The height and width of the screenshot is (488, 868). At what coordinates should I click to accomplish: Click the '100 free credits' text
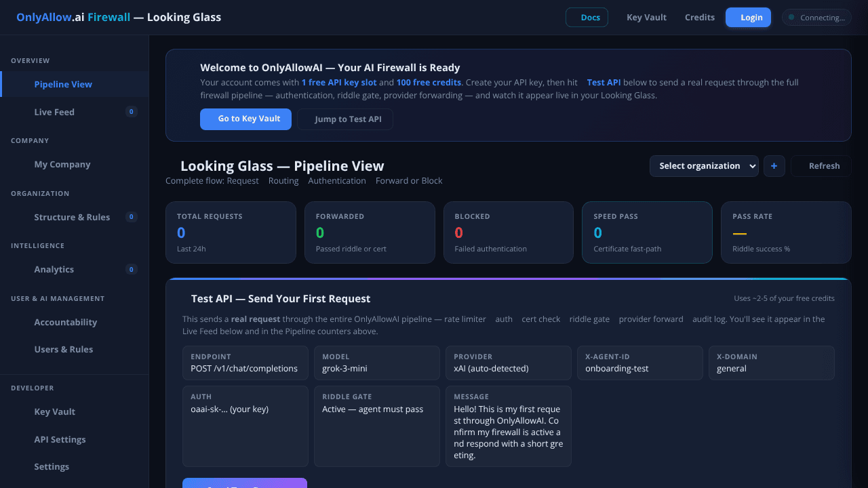coord(429,83)
